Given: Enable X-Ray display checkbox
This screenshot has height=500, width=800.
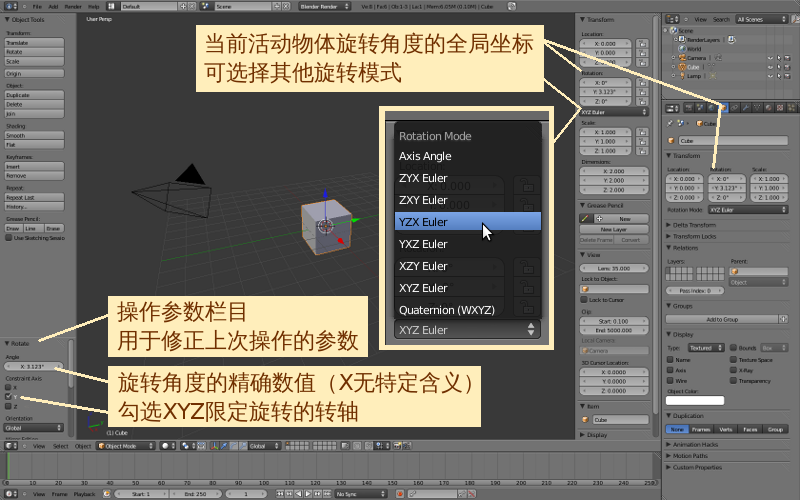Looking at the screenshot, I should tap(733, 370).
